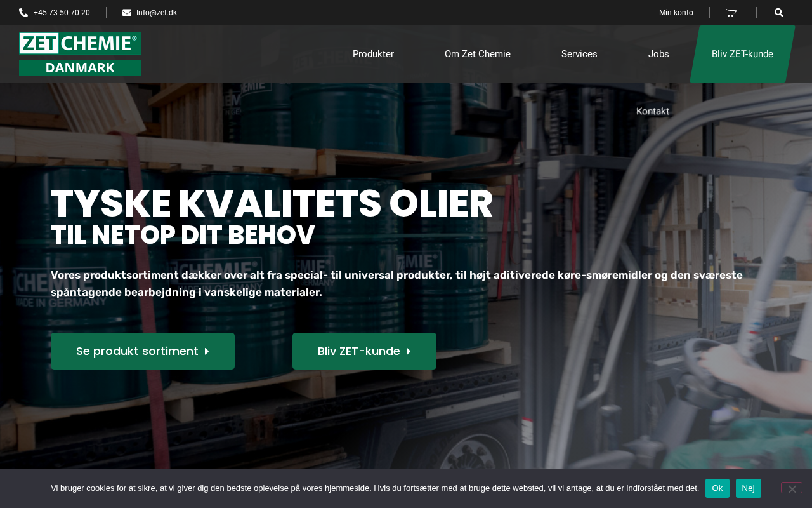Close cookie notice with X icon
The image size is (812, 508).
tap(792, 488)
